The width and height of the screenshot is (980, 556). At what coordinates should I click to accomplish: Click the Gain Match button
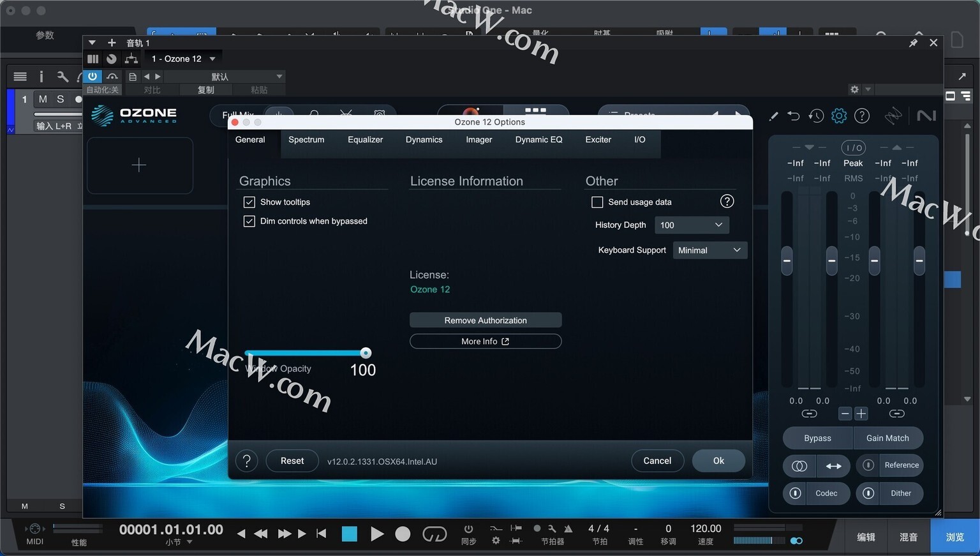click(888, 438)
